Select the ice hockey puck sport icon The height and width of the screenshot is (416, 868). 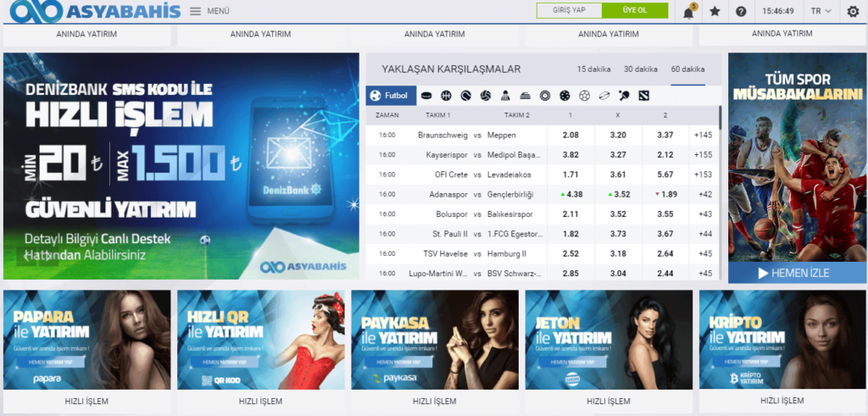[x=426, y=96]
